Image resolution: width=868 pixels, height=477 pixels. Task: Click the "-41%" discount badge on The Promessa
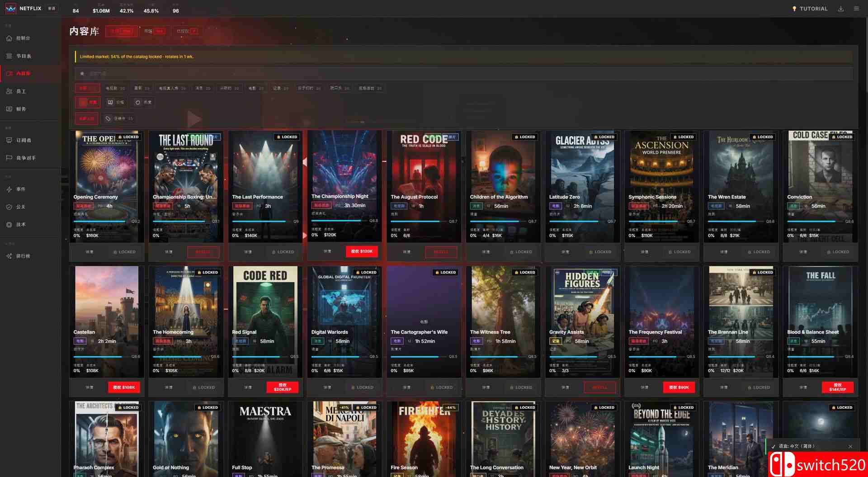point(344,408)
